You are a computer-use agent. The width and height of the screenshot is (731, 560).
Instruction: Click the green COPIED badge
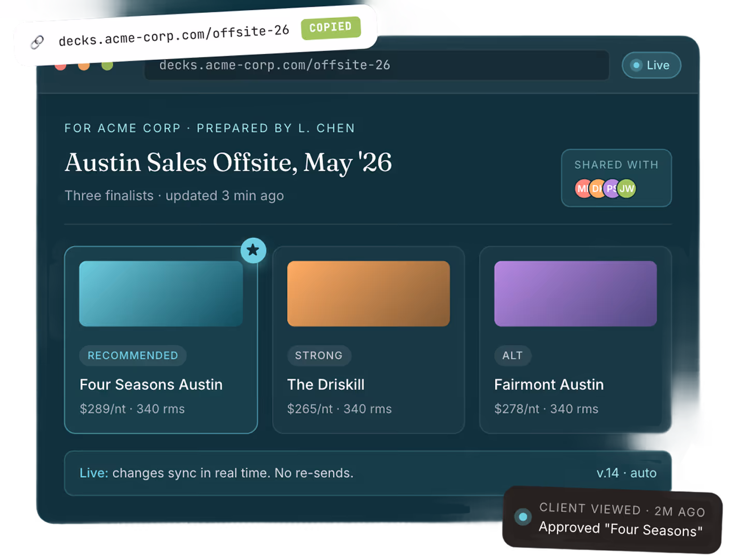tap(330, 27)
